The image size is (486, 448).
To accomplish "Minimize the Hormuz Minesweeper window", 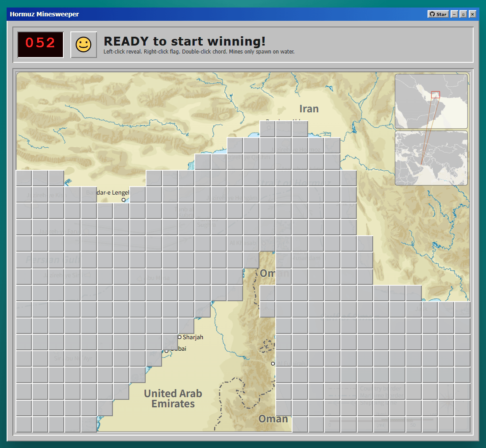I will (454, 14).
